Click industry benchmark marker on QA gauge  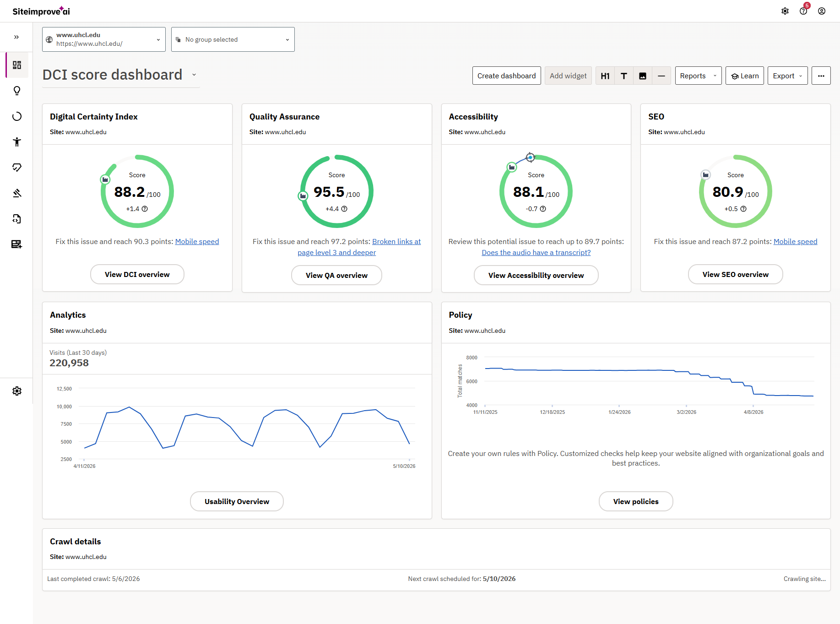tap(303, 196)
